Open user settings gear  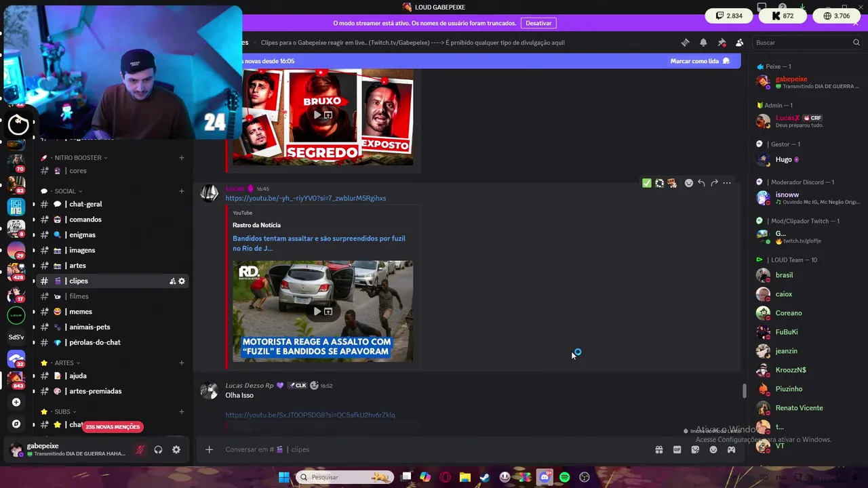[x=176, y=449]
